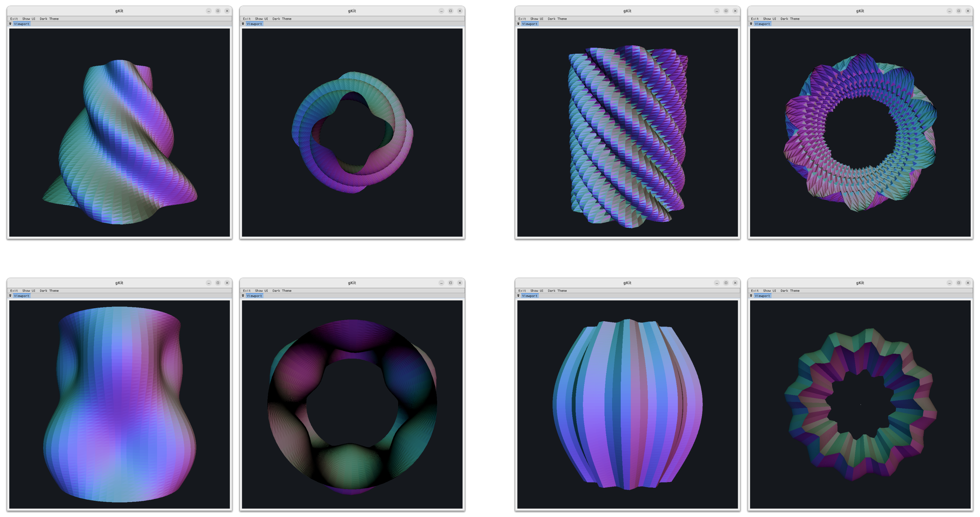Switch Dark Theme in the zigzag star ring window

click(x=790, y=291)
